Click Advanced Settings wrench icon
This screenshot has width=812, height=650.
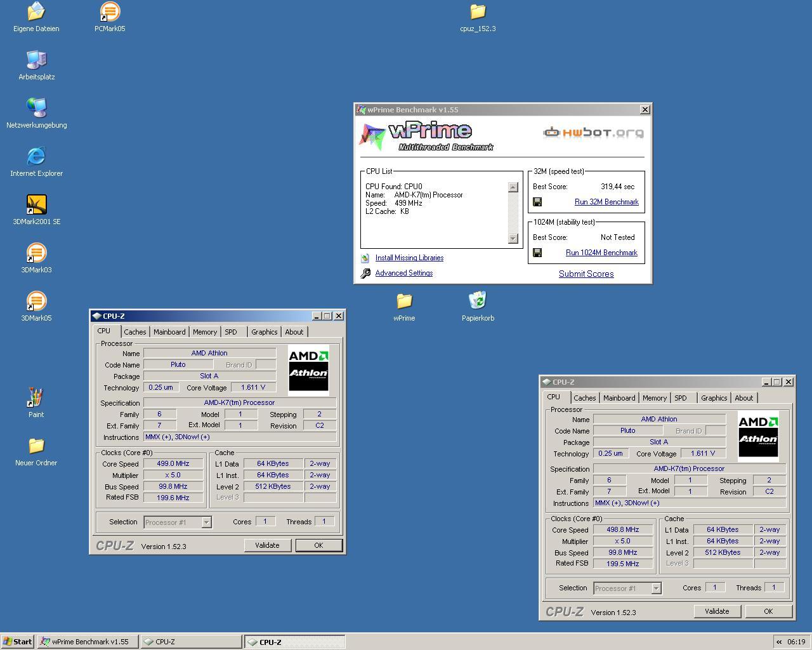(x=365, y=273)
